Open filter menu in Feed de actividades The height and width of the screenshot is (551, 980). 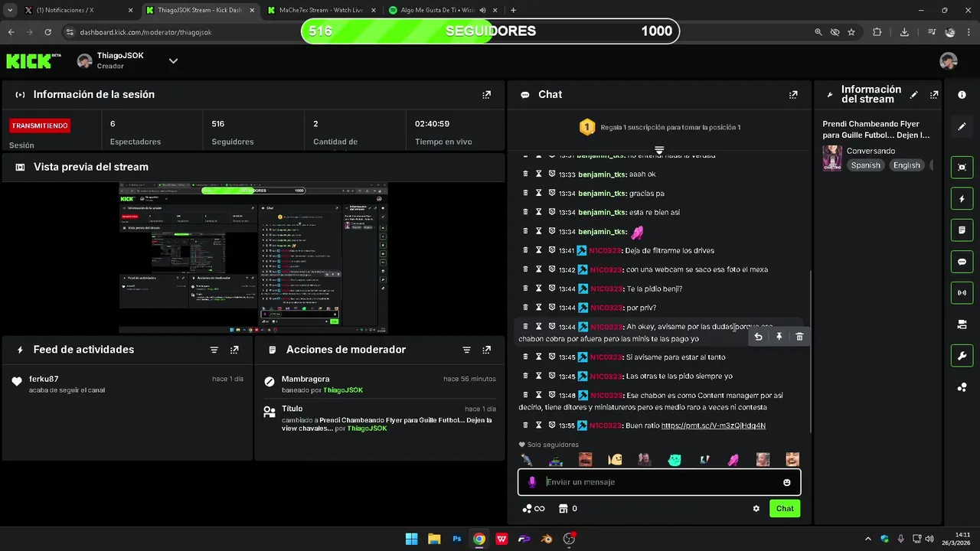coord(214,350)
